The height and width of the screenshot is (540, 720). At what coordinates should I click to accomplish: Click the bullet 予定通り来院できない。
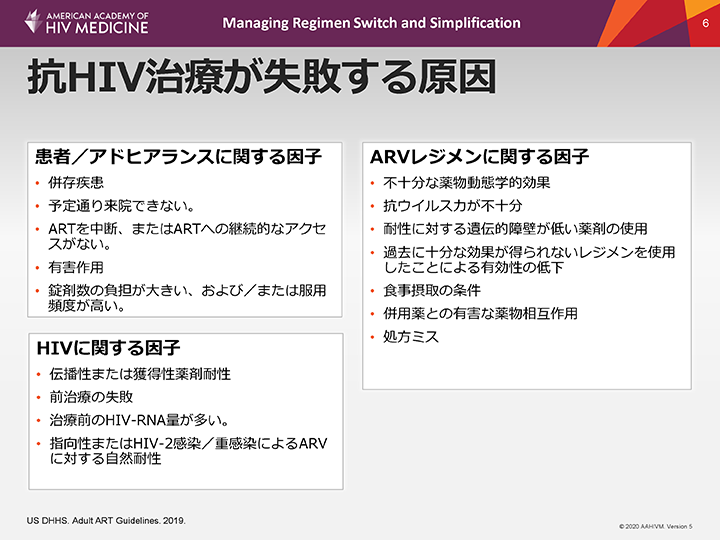pos(120,206)
